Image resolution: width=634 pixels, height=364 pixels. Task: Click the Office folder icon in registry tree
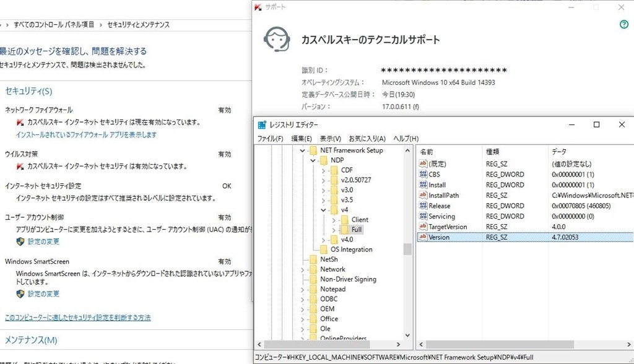point(313,319)
